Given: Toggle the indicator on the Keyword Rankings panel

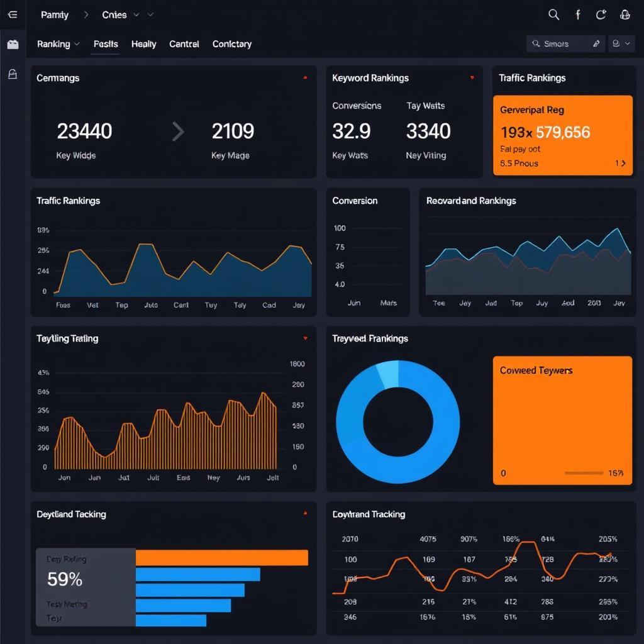Looking at the screenshot, I should [x=472, y=78].
